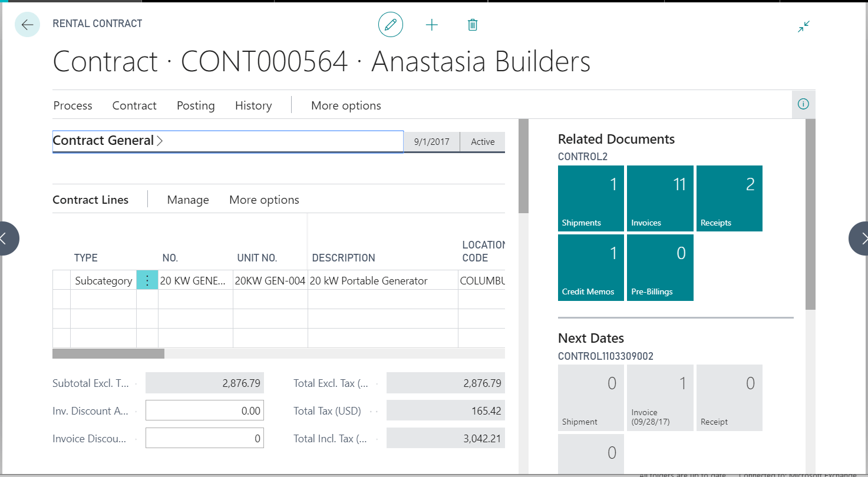This screenshot has height=477, width=868.
Task: Click the back arrow to leave the contract
Action: [27, 24]
